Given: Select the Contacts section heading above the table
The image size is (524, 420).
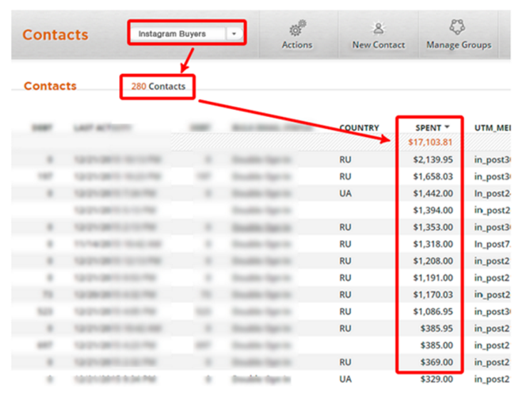Looking at the screenshot, I should 50,86.
